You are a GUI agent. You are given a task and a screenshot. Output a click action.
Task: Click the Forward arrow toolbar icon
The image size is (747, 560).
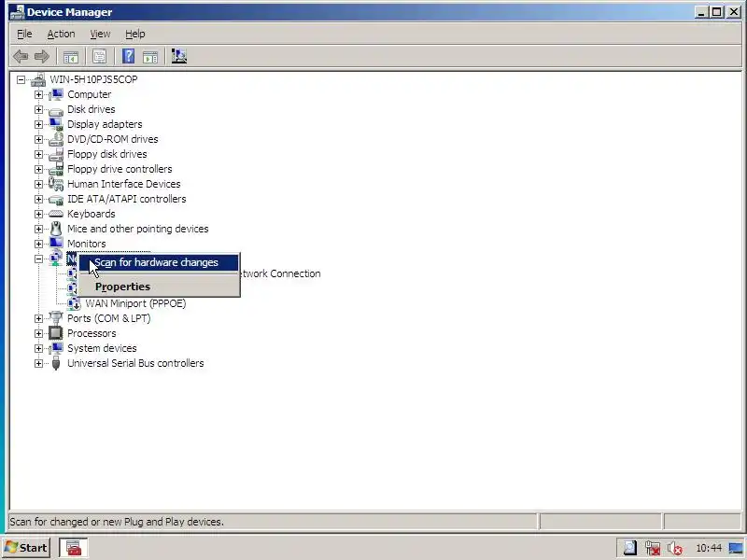[x=42, y=57]
